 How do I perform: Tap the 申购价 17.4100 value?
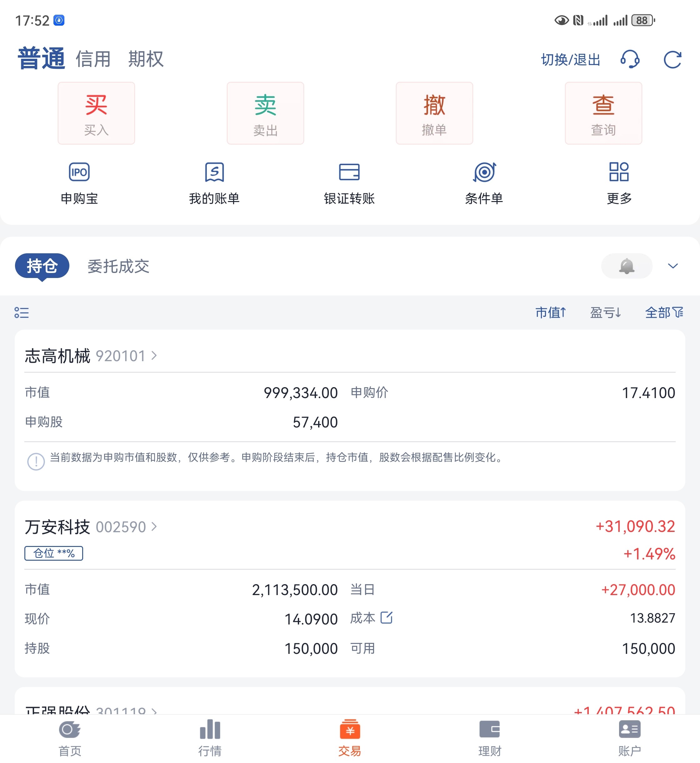(x=648, y=393)
